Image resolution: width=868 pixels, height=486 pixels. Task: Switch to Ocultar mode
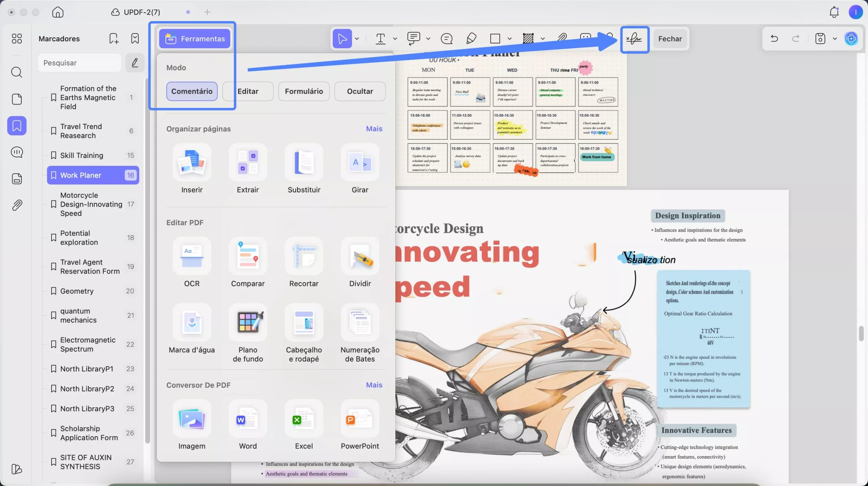(360, 91)
